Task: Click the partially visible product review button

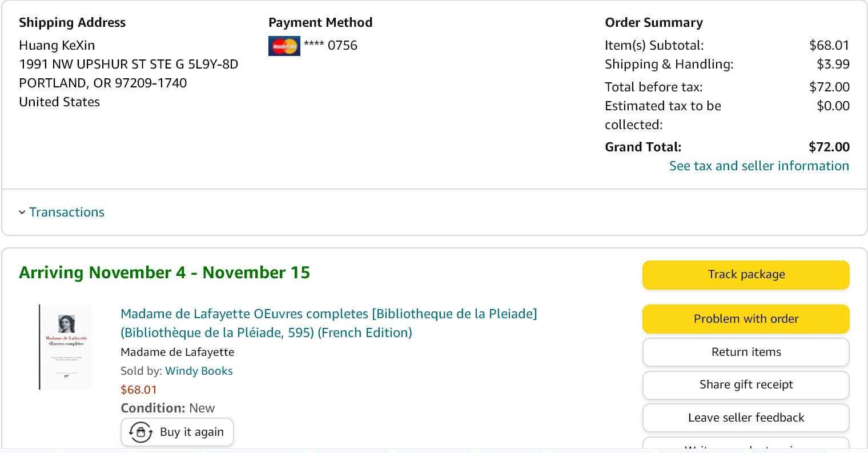Action: [x=746, y=445]
